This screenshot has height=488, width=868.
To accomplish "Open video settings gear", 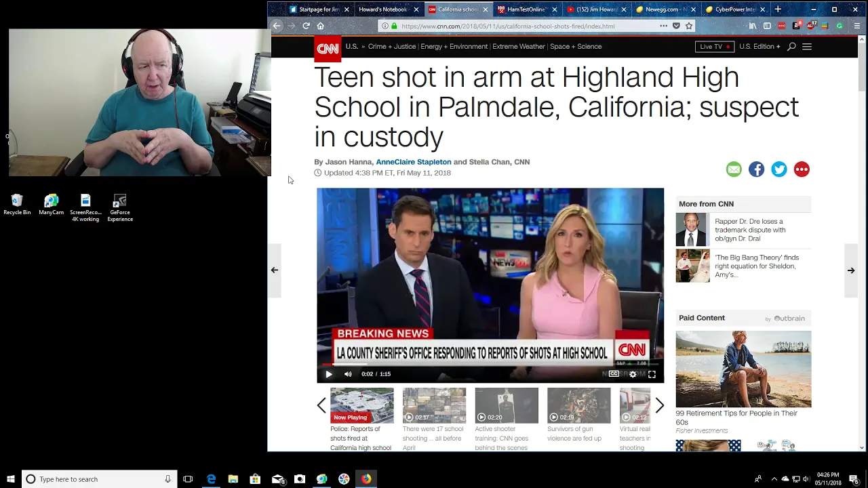I will tap(633, 374).
